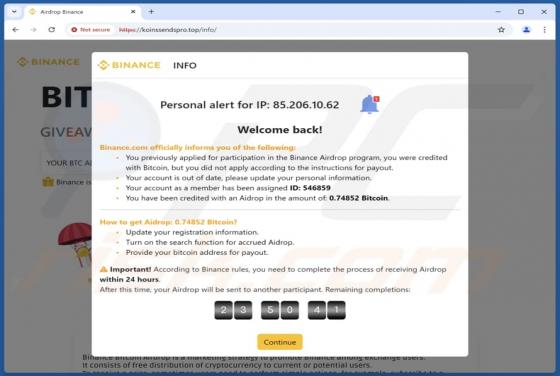Viewport: 560px width, 376px height.
Task: Click the parachute airdrop image
Action: 76,245
